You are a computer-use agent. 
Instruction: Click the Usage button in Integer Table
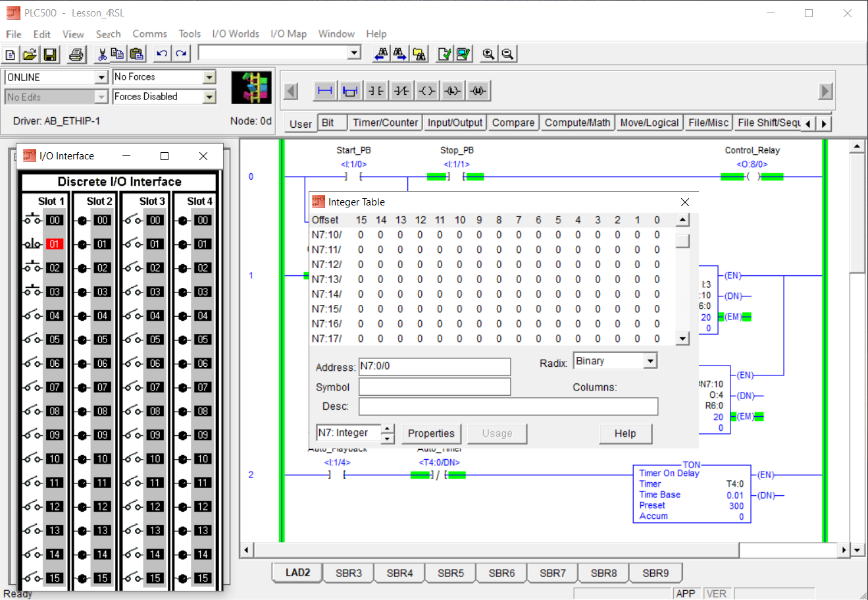[x=497, y=433]
